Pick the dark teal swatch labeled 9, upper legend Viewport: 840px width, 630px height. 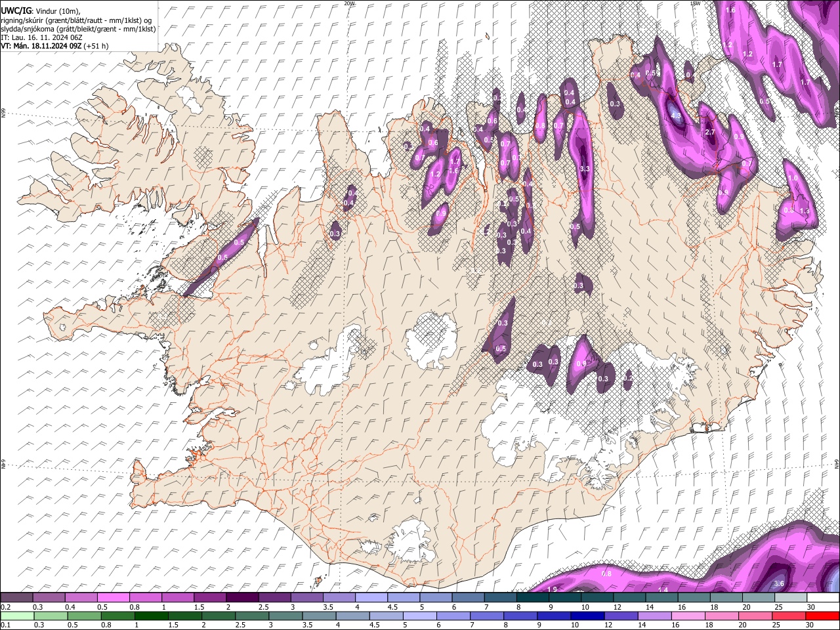coord(564,598)
